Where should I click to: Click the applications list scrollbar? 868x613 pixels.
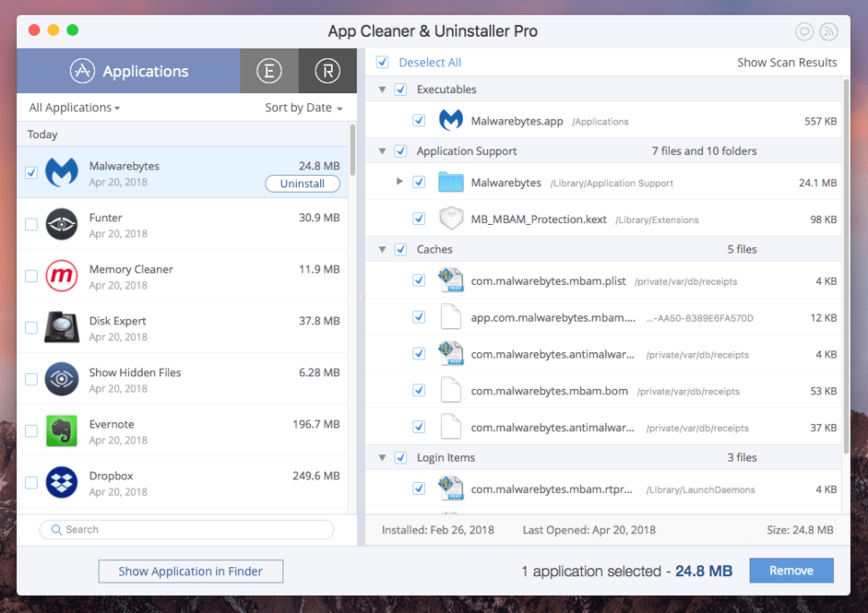(352, 150)
